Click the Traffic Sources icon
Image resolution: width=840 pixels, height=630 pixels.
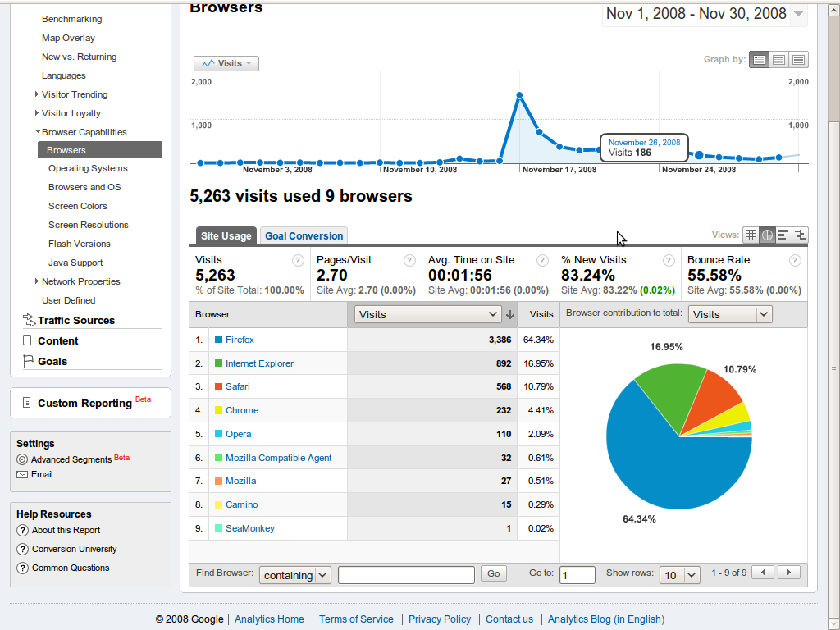tap(29, 321)
